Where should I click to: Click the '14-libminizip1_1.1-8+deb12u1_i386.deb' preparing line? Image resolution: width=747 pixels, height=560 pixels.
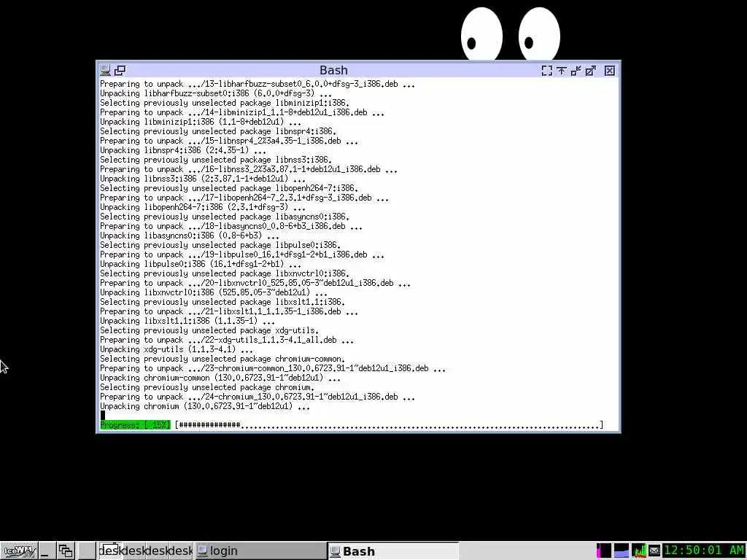[242, 113]
